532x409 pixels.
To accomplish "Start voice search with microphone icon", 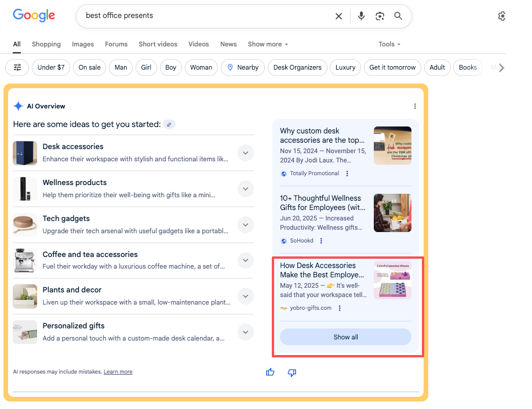I will tap(361, 16).
